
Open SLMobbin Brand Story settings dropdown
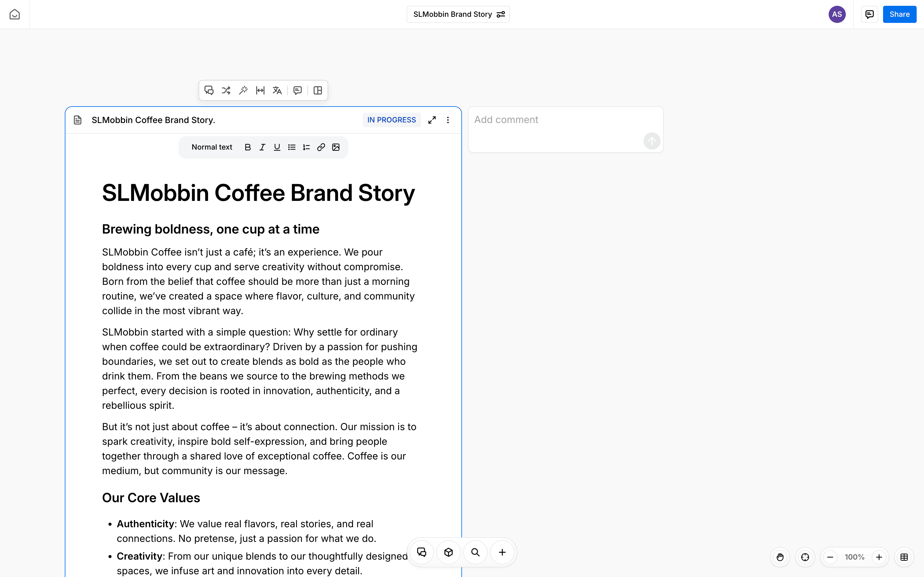coord(458,15)
